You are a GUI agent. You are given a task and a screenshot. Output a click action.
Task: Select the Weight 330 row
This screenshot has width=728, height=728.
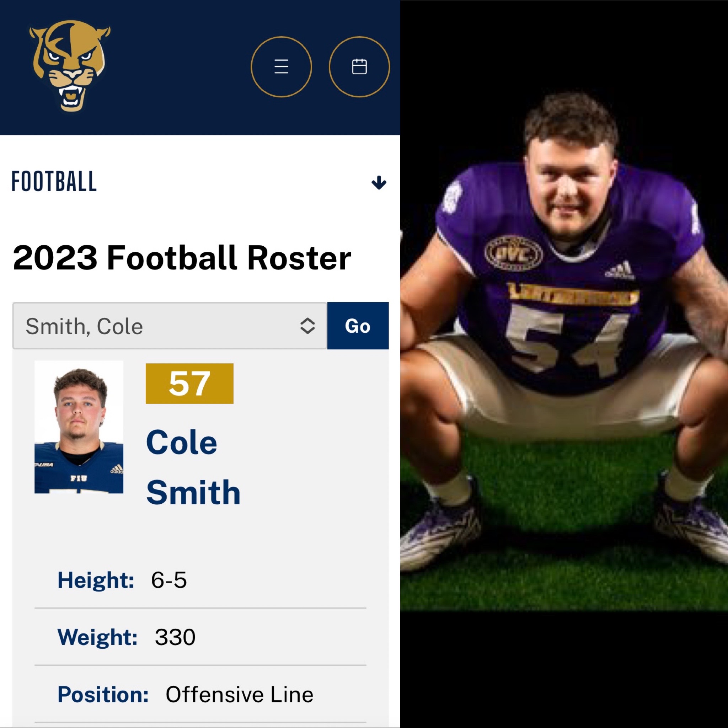(200, 637)
